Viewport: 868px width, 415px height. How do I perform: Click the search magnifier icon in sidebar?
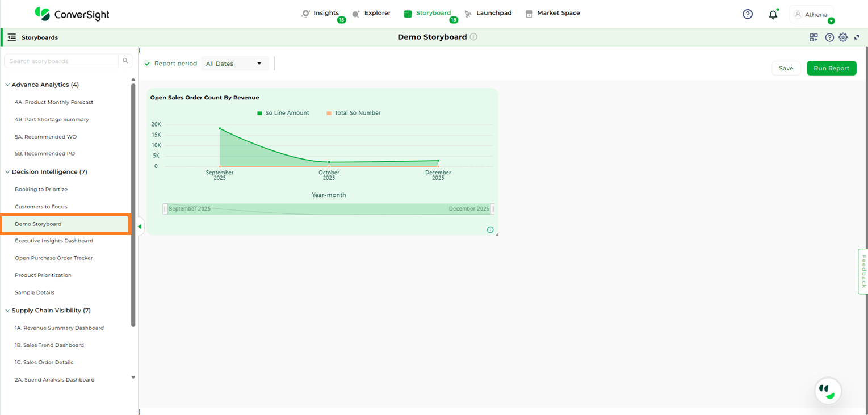(125, 61)
